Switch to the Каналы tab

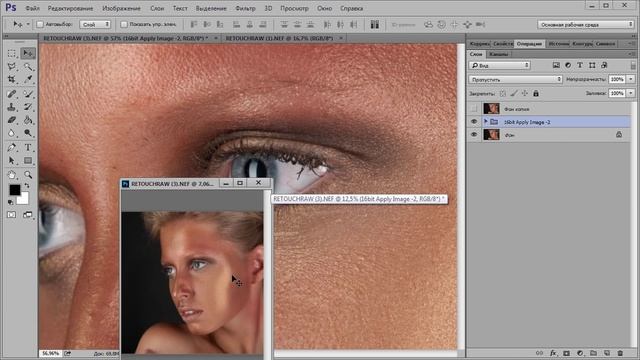(498, 54)
